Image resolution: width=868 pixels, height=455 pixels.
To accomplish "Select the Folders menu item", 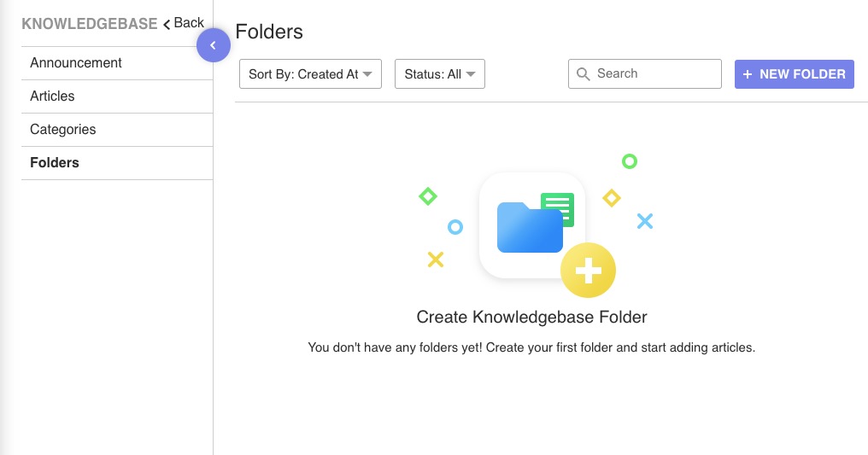I will tap(117, 162).
